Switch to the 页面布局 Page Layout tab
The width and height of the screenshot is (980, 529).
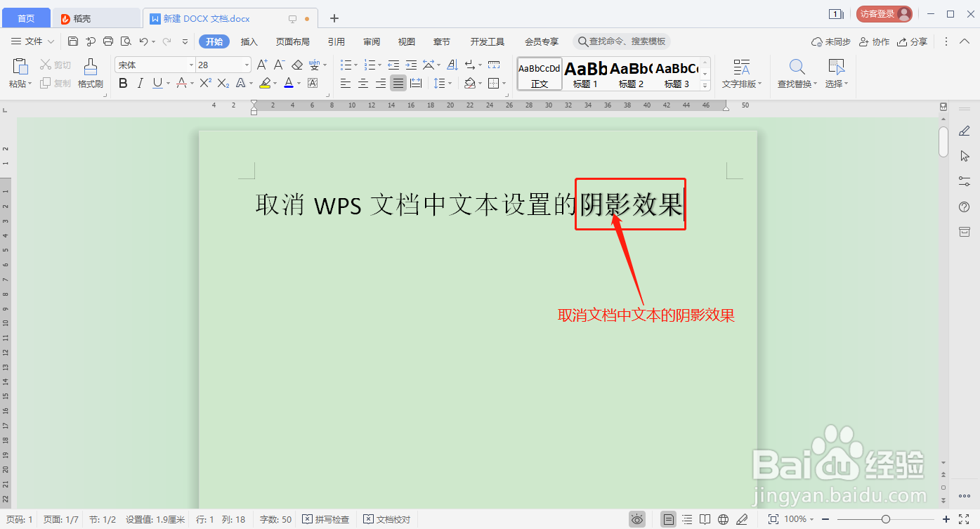(x=293, y=41)
